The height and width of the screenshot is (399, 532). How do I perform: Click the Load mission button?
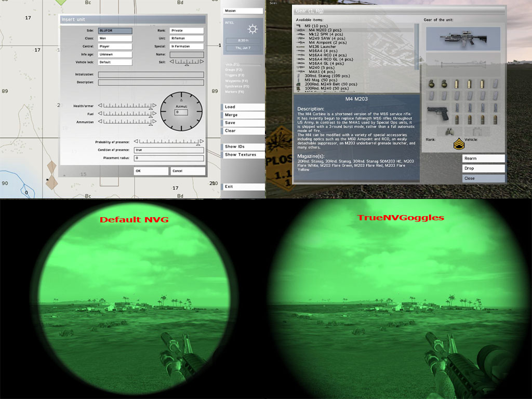pos(243,107)
